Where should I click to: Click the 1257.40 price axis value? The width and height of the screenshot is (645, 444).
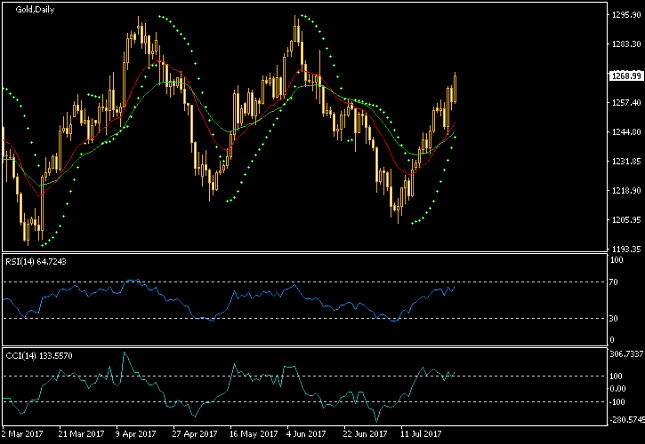click(626, 102)
